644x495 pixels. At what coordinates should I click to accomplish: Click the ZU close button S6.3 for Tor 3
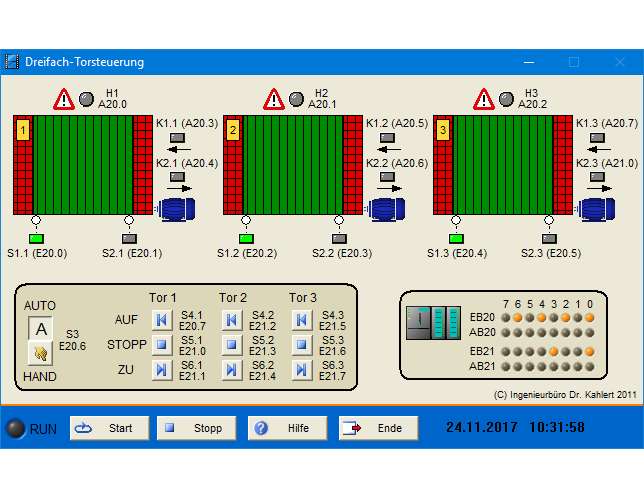(302, 370)
